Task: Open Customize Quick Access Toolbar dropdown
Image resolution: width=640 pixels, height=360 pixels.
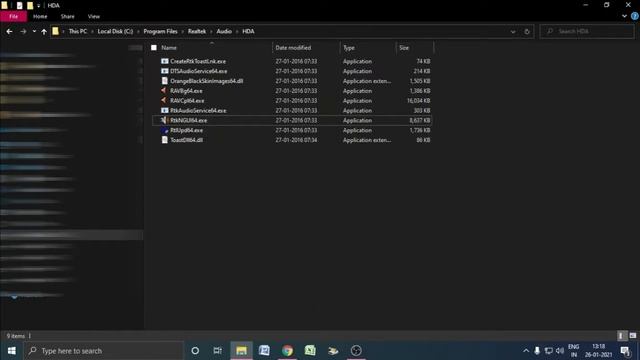Action: click(x=39, y=6)
